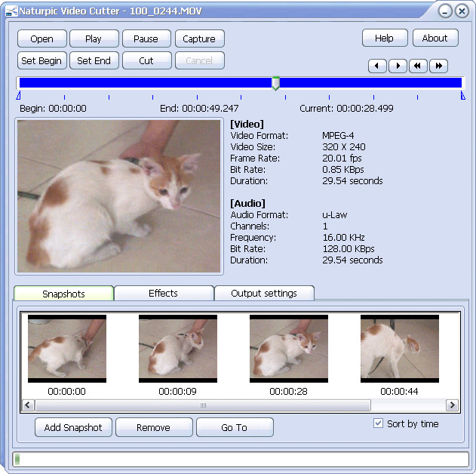Click the "20.01 fps" frame rate value
Screen dimensions: 476x474
(x=342, y=159)
